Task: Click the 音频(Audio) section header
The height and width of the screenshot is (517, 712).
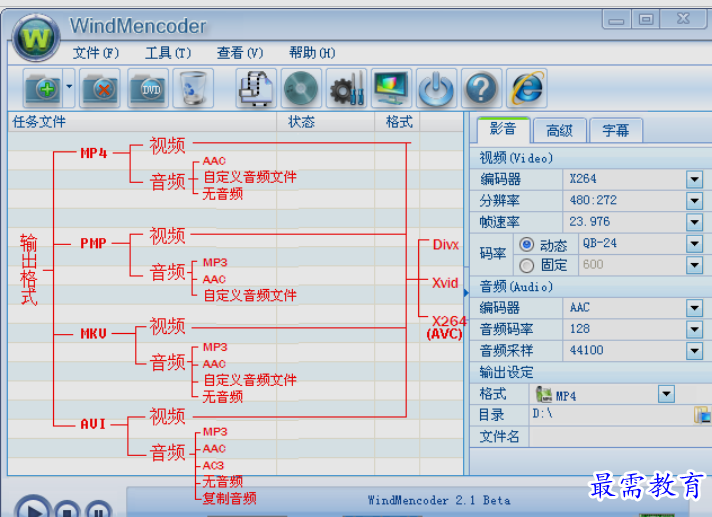Action: pyautogui.click(x=590, y=287)
